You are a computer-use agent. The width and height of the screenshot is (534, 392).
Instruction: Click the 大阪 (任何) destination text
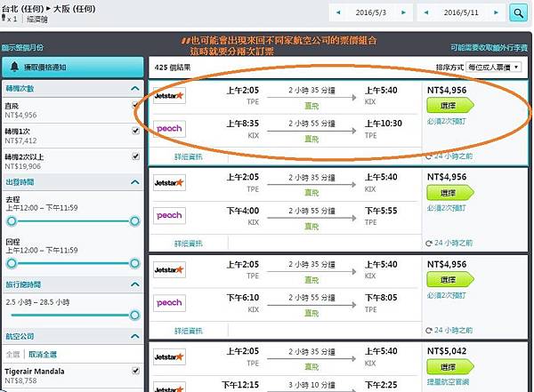[x=74, y=8]
